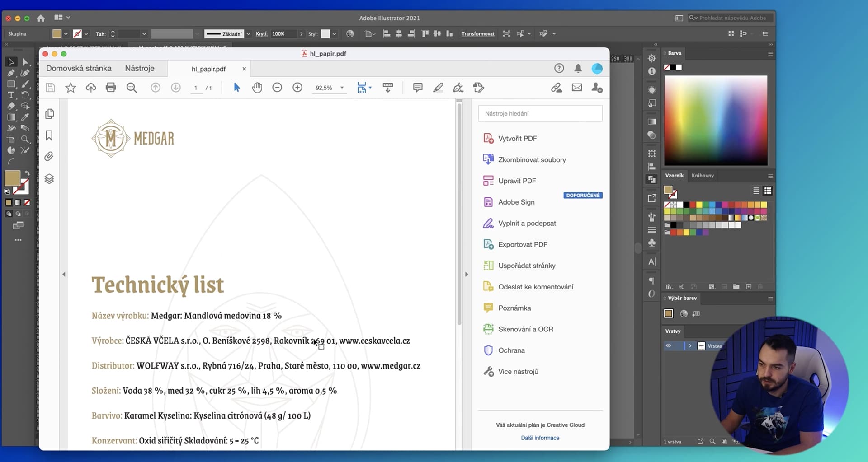
Task: Open the layers icon in Acrobat sidebar
Action: pos(49,179)
